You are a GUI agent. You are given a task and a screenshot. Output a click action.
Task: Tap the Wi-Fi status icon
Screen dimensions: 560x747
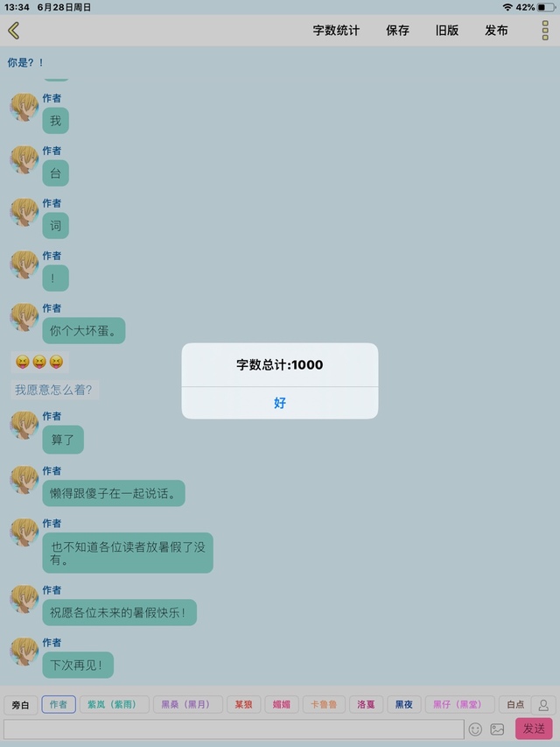507,7
